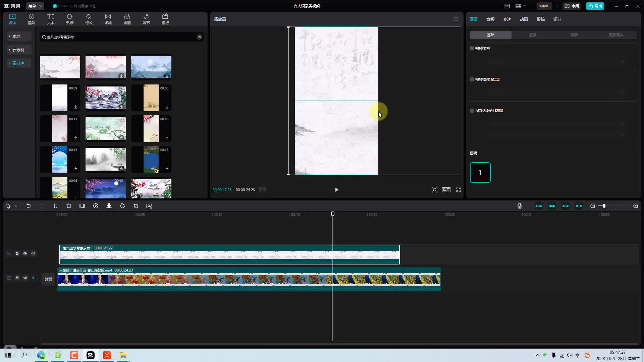Select the 抠像 cutout sub-tab
644x362 pixels.
[x=532, y=35]
